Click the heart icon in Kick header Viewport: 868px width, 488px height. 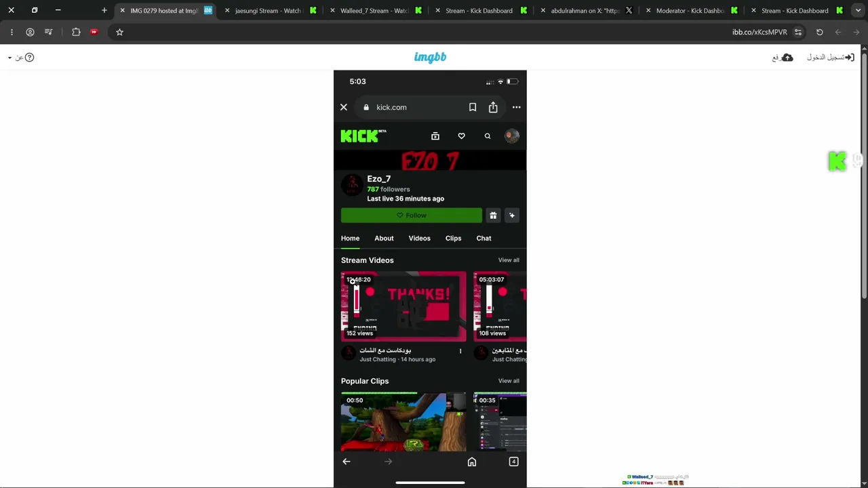point(462,136)
